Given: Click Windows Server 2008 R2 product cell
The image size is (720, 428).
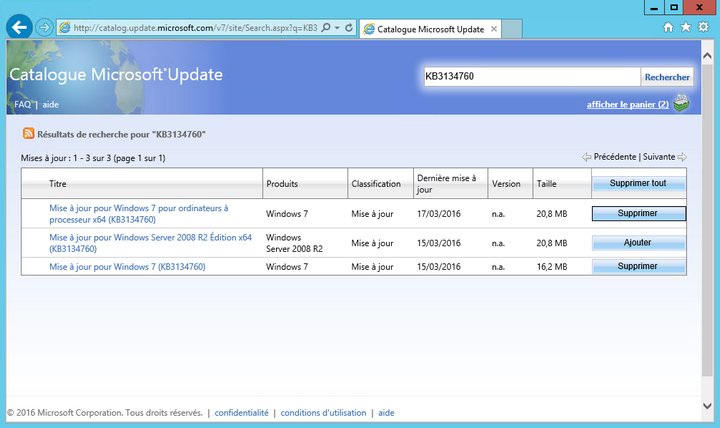Looking at the screenshot, I should [294, 243].
